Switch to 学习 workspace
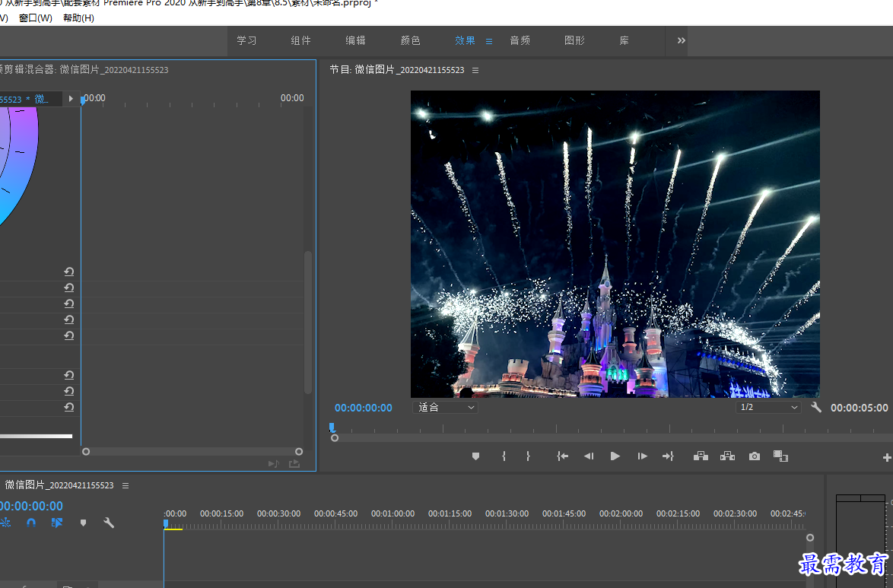The width and height of the screenshot is (893, 588). point(246,40)
